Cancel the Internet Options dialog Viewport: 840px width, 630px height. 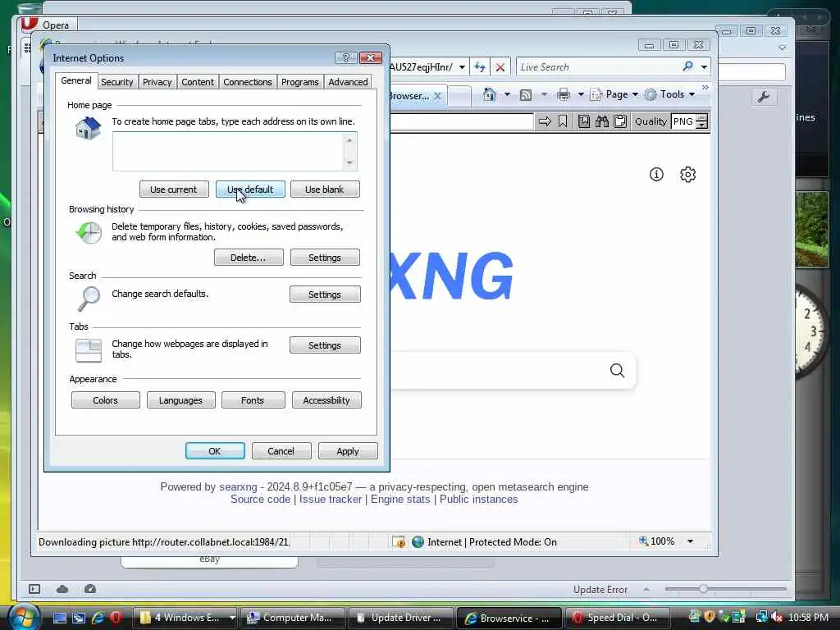(281, 451)
